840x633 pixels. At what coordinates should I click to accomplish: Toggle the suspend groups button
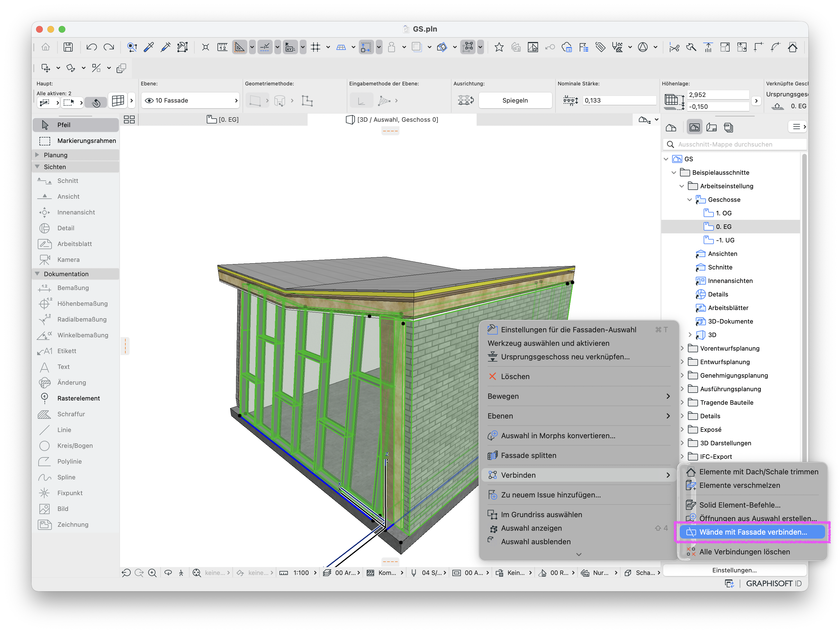click(x=468, y=47)
